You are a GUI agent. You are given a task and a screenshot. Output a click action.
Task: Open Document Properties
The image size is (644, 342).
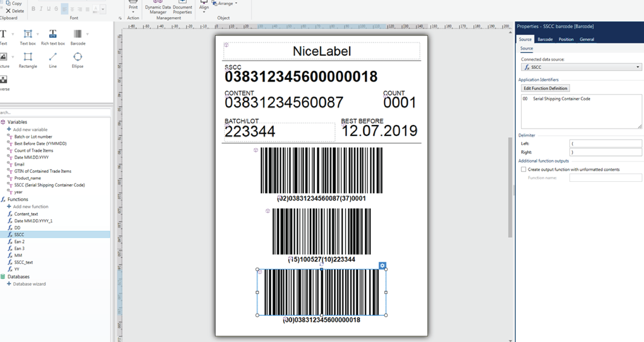click(x=183, y=7)
